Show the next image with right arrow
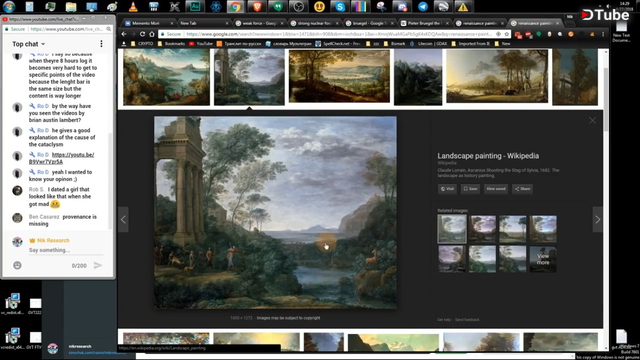640x360 pixels. (x=598, y=220)
